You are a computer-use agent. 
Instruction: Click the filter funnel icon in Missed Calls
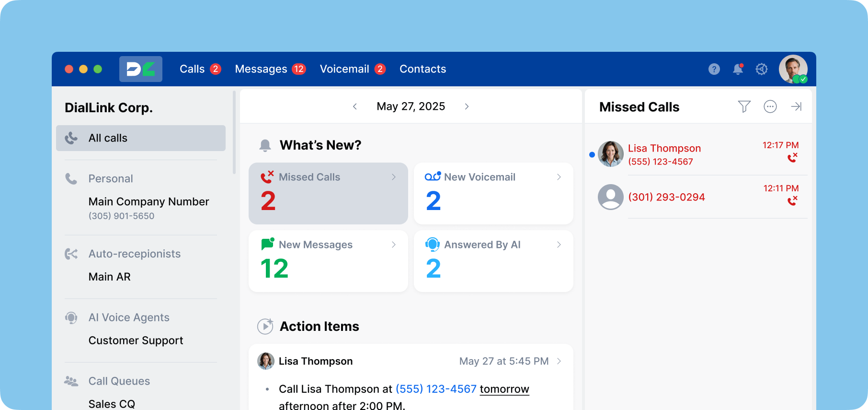(x=744, y=106)
